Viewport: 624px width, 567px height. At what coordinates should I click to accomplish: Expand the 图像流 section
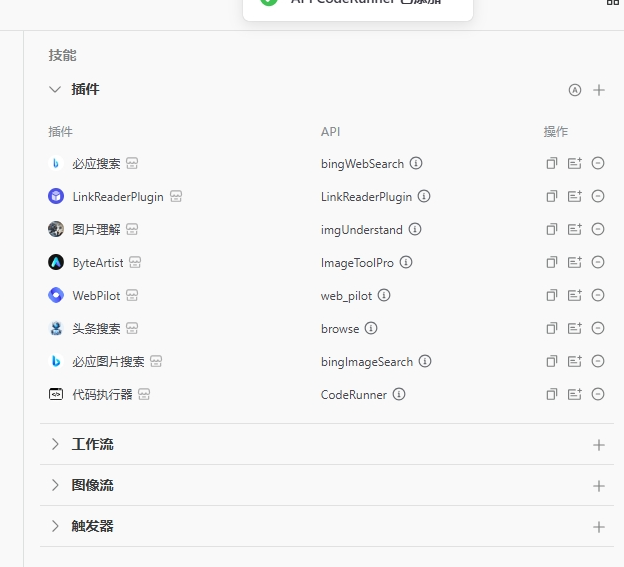point(55,485)
